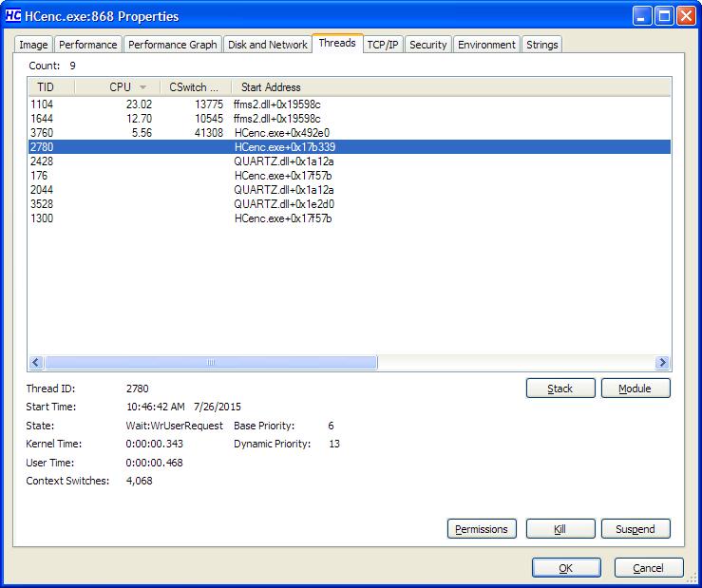Screen dimensions: 702x588
Task: Select thread 1104 row
Action: pos(350,104)
